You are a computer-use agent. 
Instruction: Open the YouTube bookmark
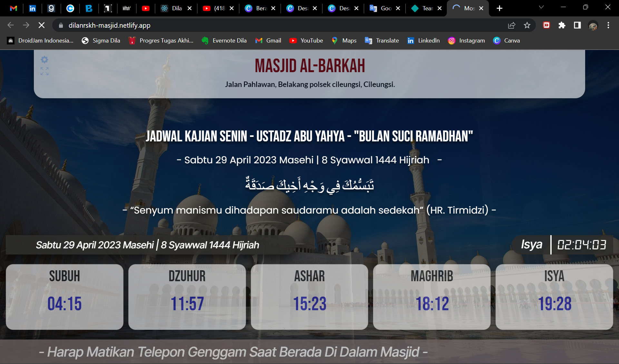[x=306, y=41]
